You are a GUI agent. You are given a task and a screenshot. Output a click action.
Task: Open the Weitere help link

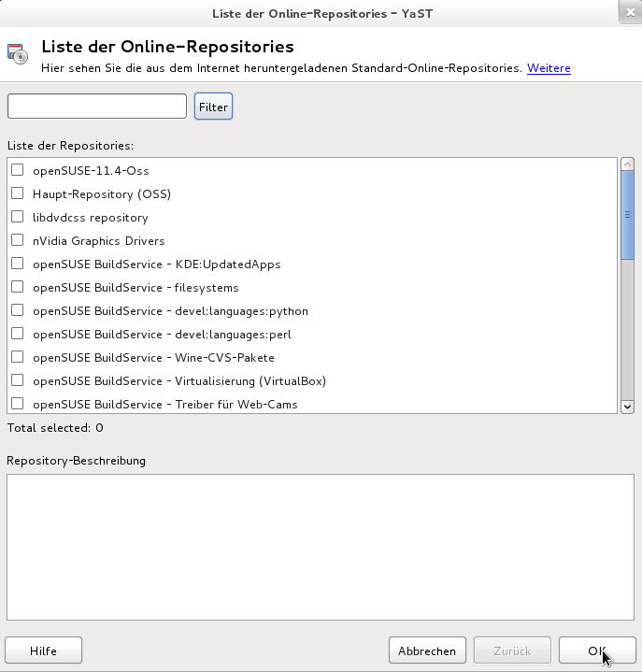tap(549, 68)
